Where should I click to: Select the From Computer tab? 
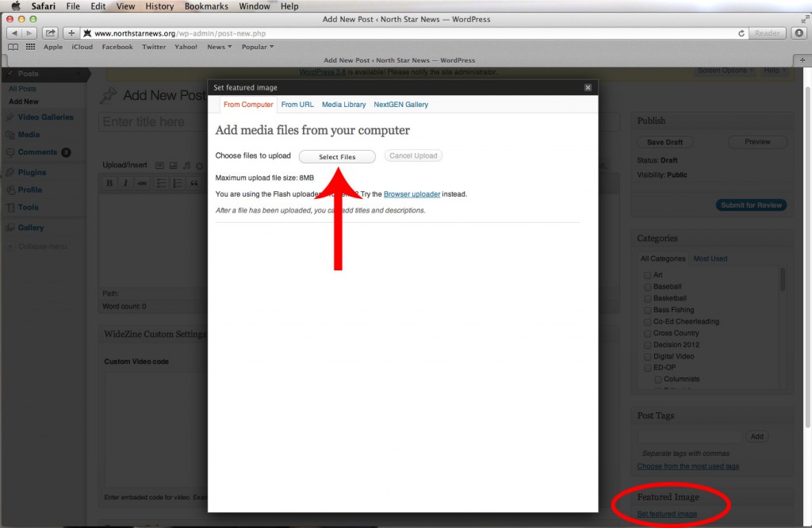point(248,105)
